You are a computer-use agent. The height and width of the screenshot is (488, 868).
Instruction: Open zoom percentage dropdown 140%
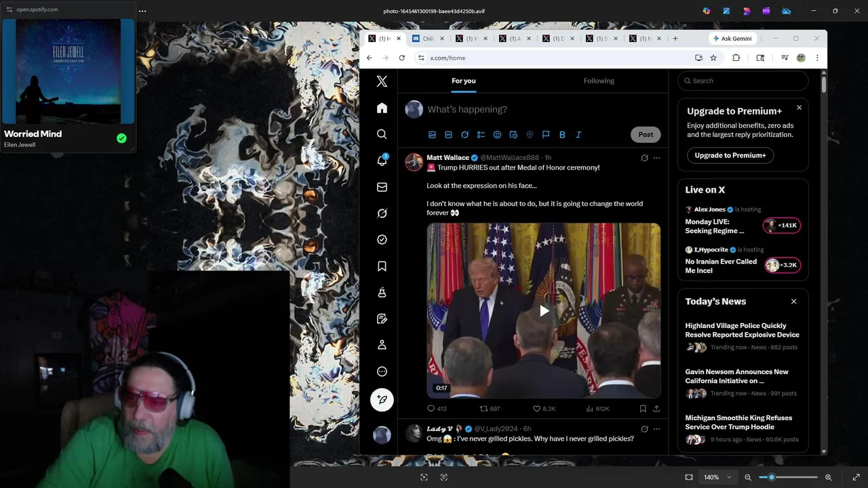point(717,477)
